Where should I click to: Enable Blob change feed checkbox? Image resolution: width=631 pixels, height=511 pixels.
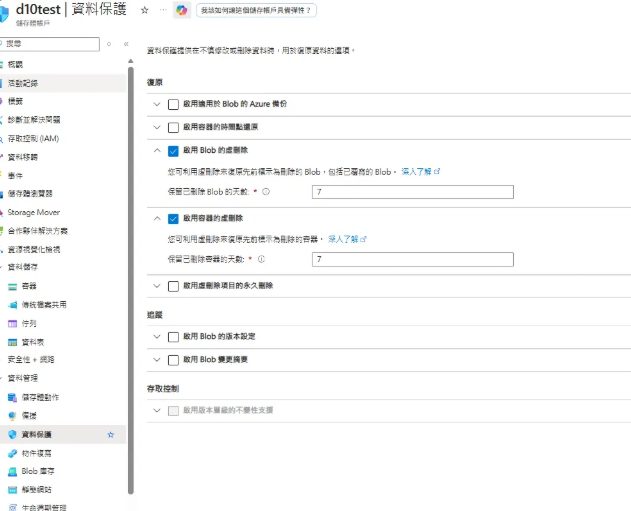(173, 360)
